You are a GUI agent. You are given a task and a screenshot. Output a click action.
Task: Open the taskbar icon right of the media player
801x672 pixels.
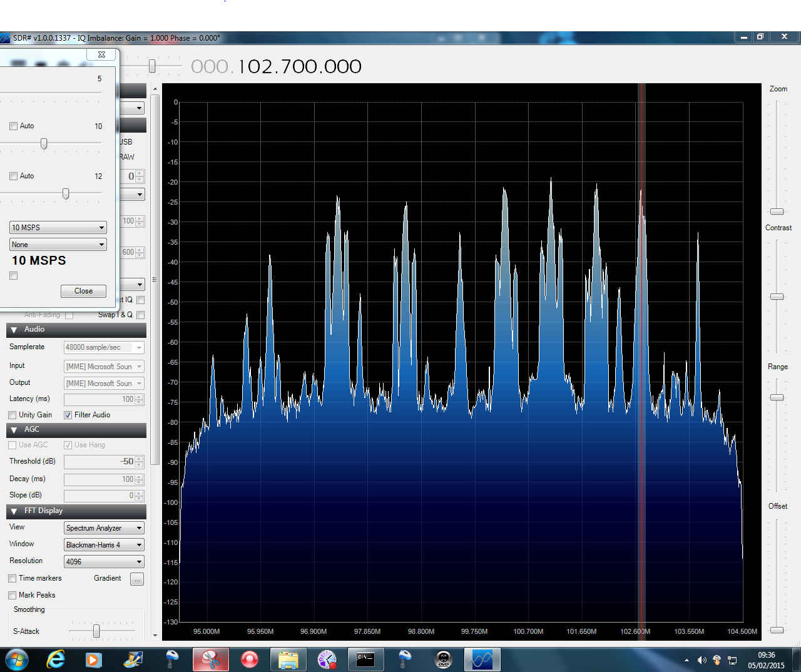coord(133,659)
